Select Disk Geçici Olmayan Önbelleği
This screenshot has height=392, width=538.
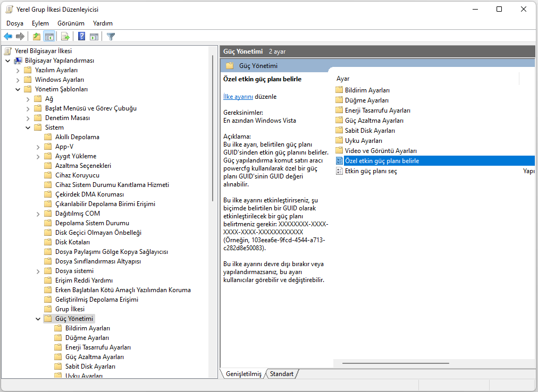[x=98, y=233]
